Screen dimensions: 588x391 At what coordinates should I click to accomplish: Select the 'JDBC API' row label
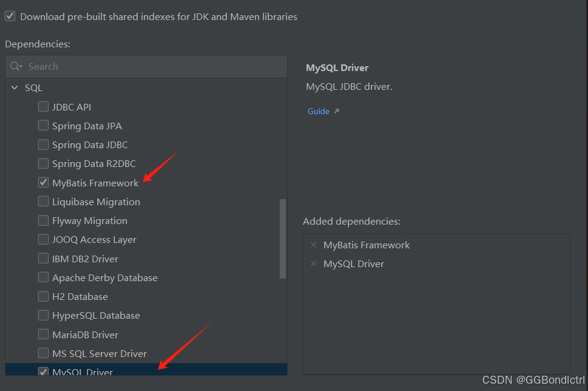(71, 107)
